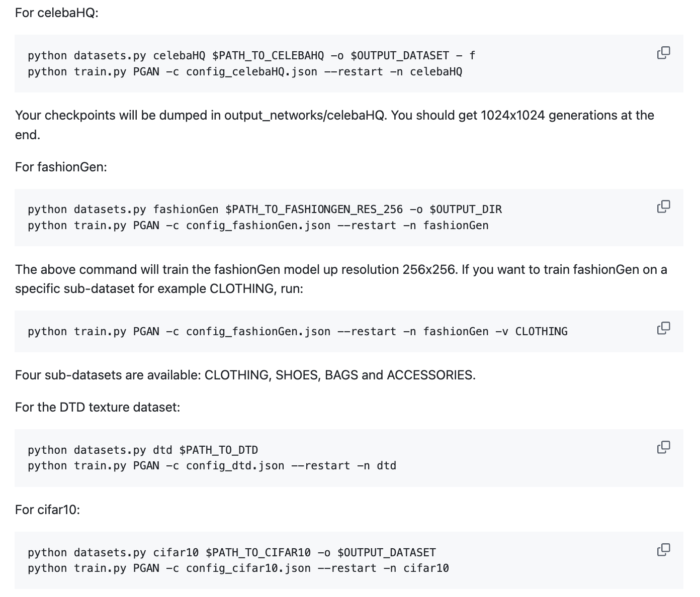Click the 'For the DTD texture dataset:' text

[x=98, y=407]
